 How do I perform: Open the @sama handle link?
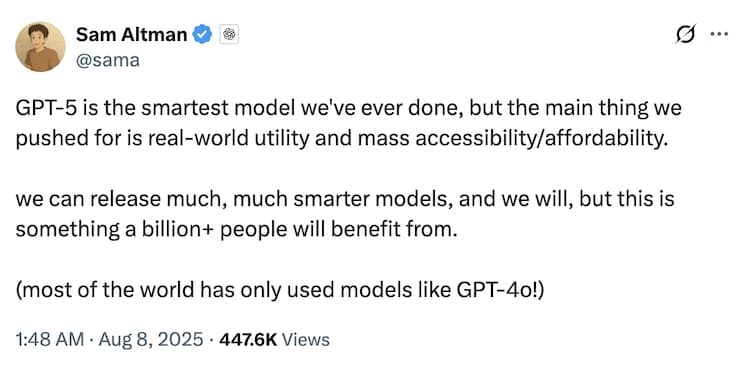tap(108, 60)
